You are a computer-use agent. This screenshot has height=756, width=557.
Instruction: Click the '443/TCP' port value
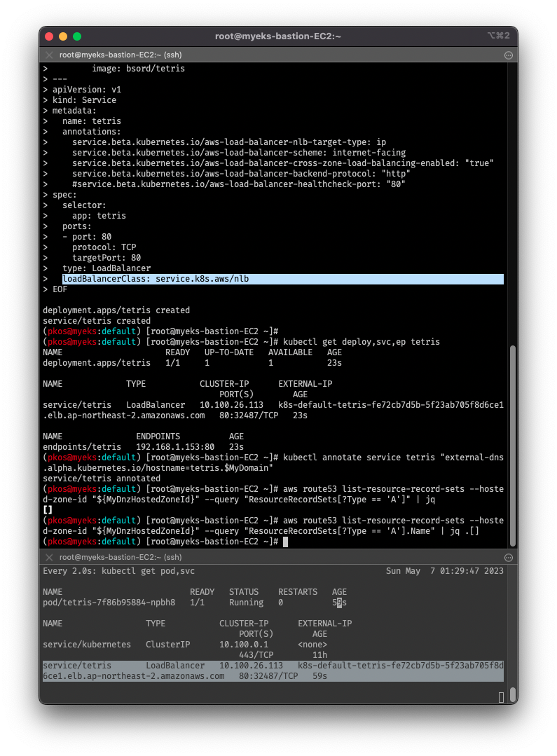click(x=256, y=655)
